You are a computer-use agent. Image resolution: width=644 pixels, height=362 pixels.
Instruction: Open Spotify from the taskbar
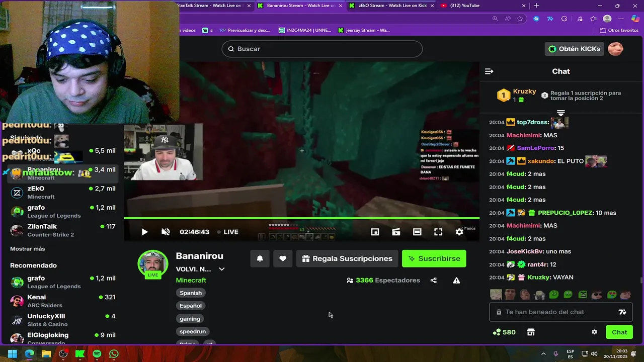click(x=97, y=354)
